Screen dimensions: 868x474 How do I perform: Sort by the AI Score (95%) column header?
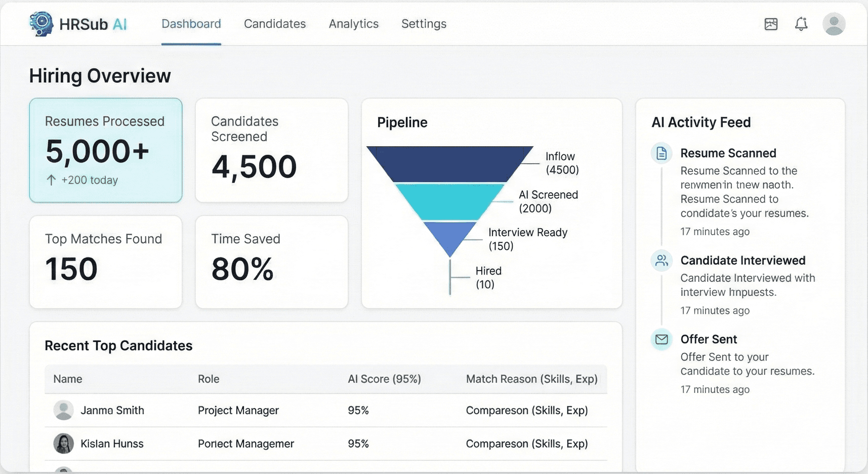[x=385, y=379]
